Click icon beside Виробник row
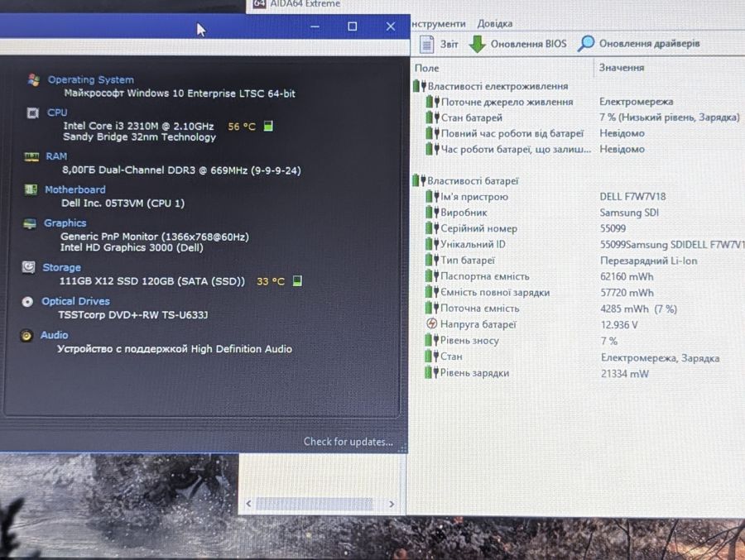Image resolution: width=745 pixels, height=560 pixels. pos(432,213)
